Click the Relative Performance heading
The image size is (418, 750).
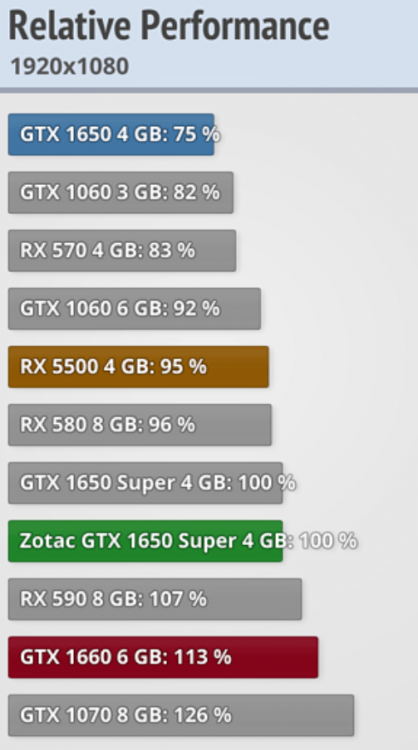point(169,26)
